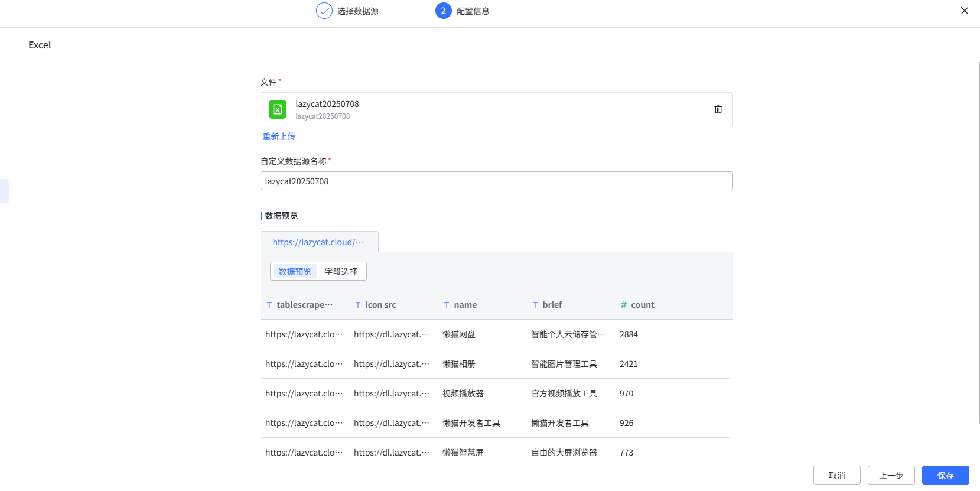Click the number type icon of count column
The width and height of the screenshot is (980, 491).
[x=624, y=305]
